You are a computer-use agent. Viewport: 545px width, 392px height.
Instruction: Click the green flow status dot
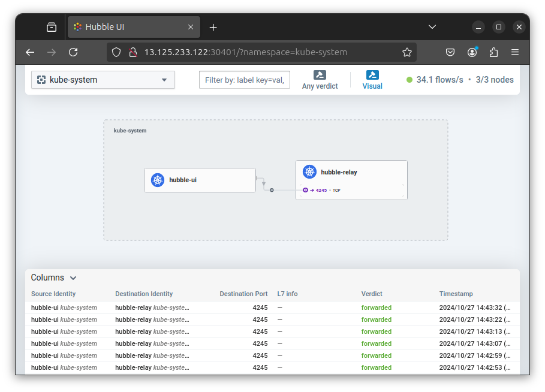(x=409, y=80)
